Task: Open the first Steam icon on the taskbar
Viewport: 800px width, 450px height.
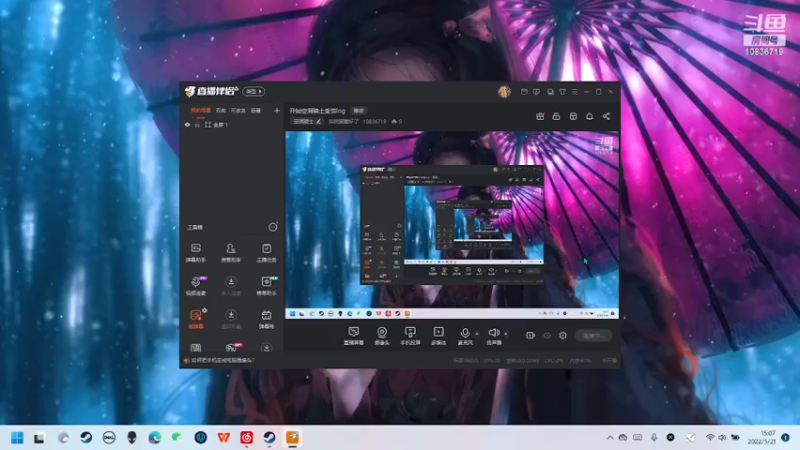Action: [x=86, y=438]
